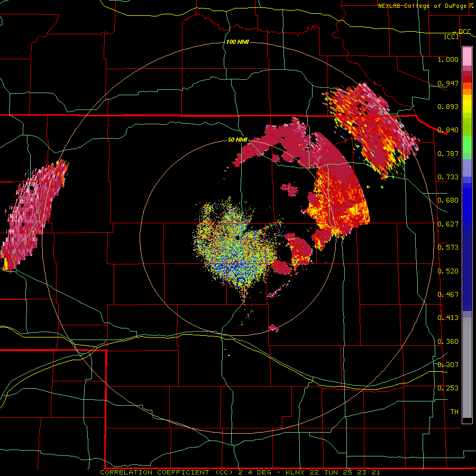Click the 50 NMI range ring label
This screenshot has width=476, height=476.
(237, 140)
